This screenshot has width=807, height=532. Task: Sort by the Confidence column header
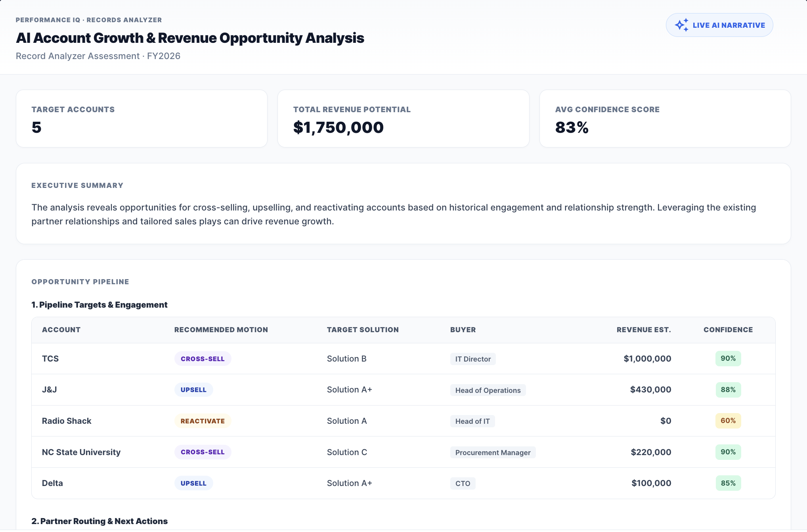(728, 330)
